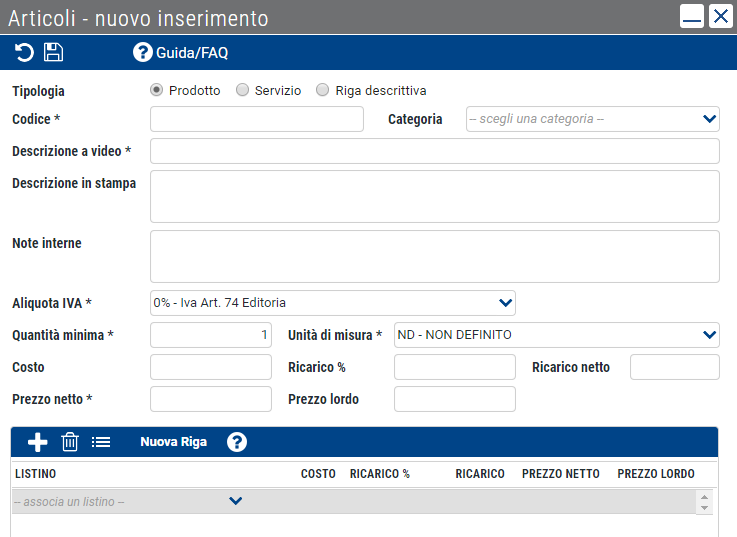
Task: Click the Nuova Riga button
Action: 173,442
